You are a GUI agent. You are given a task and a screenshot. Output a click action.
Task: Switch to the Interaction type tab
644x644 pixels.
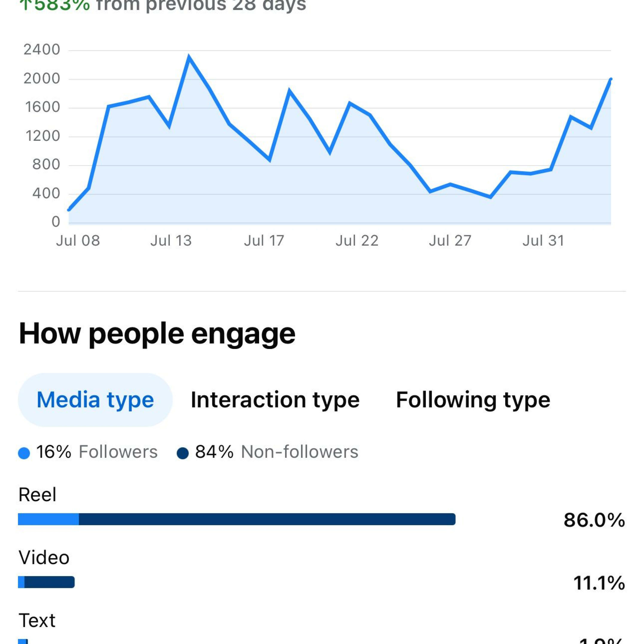click(x=275, y=400)
